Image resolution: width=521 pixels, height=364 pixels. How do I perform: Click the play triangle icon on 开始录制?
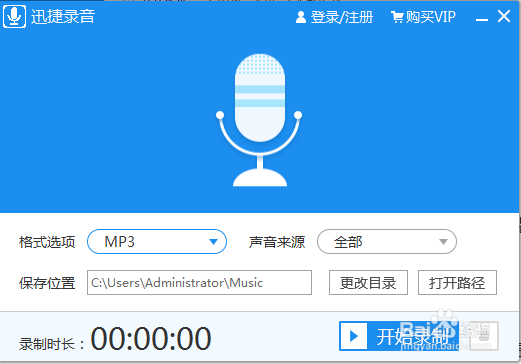click(x=354, y=336)
